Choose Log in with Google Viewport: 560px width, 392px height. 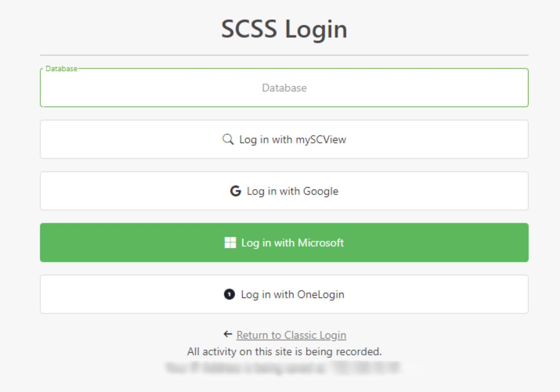pos(284,191)
